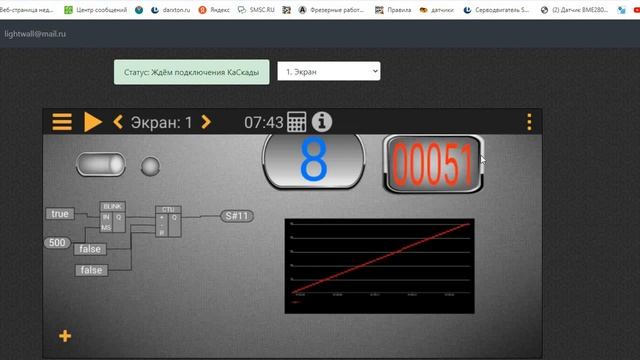
Task: Click the lightwall@mail.ru account label
Action: pos(35,34)
